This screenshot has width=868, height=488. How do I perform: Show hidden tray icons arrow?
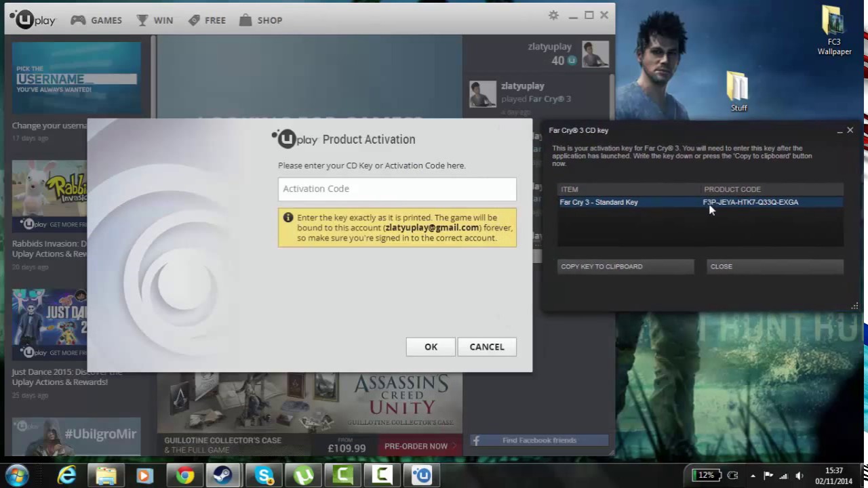click(753, 476)
